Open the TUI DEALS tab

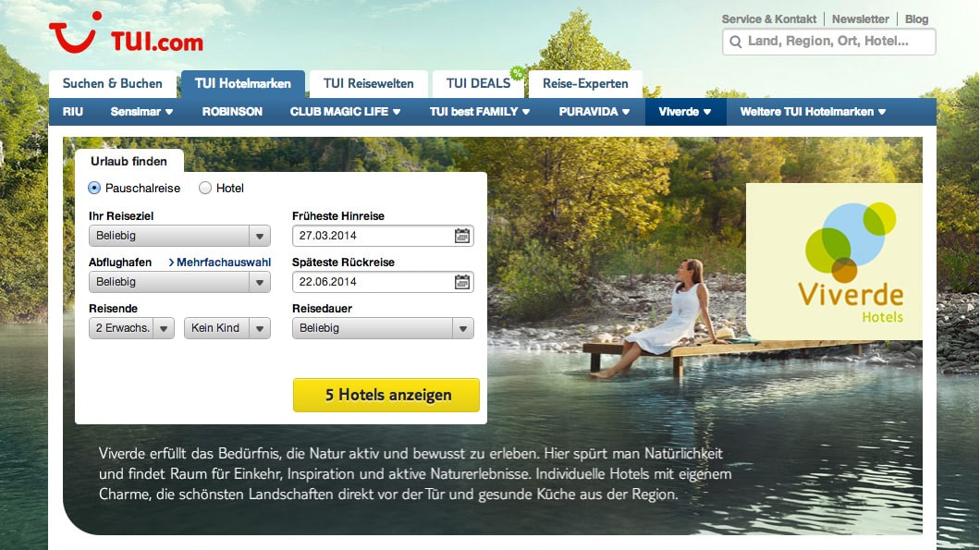click(x=478, y=84)
